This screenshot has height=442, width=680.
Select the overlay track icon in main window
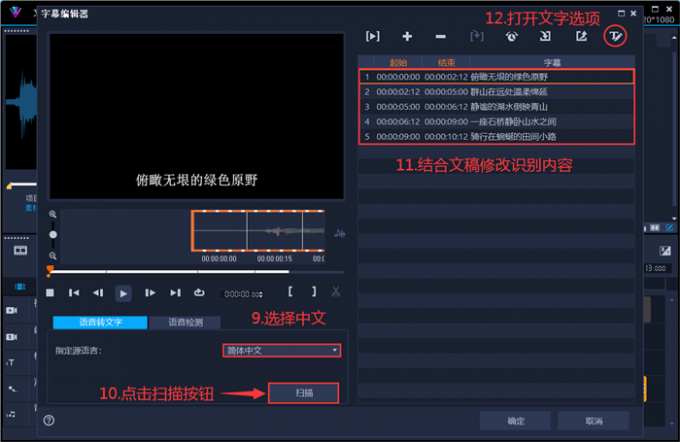(12, 337)
